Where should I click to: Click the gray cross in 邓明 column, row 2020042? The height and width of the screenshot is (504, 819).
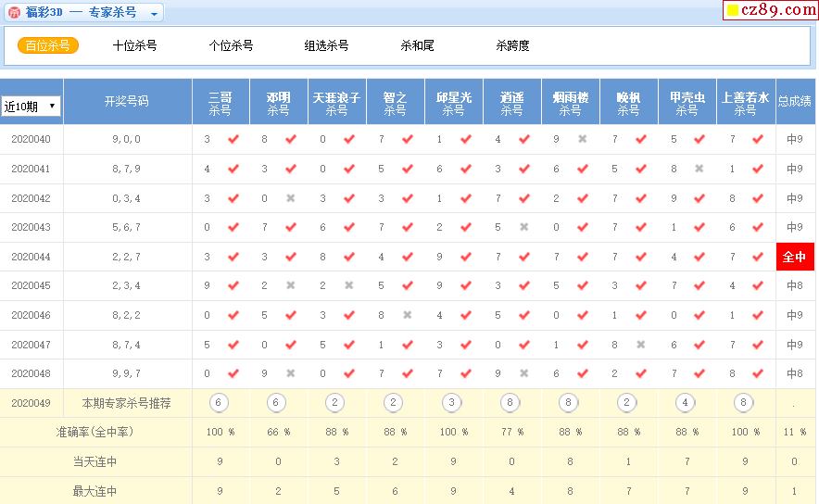coord(291,198)
